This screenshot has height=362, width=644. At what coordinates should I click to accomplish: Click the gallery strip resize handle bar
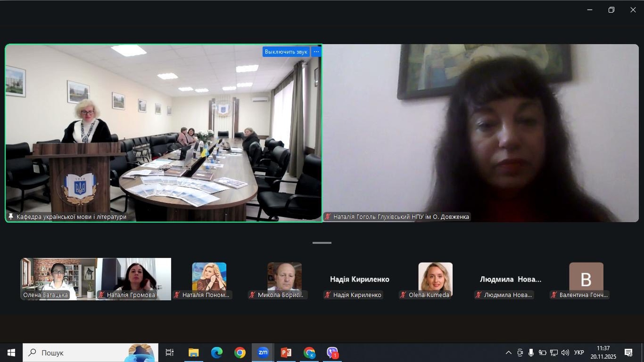click(322, 243)
